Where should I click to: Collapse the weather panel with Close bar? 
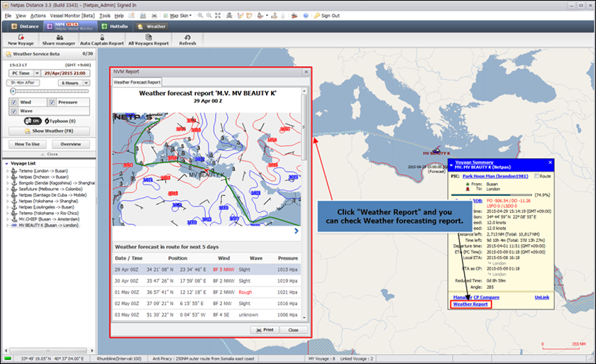tap(49, 154)
